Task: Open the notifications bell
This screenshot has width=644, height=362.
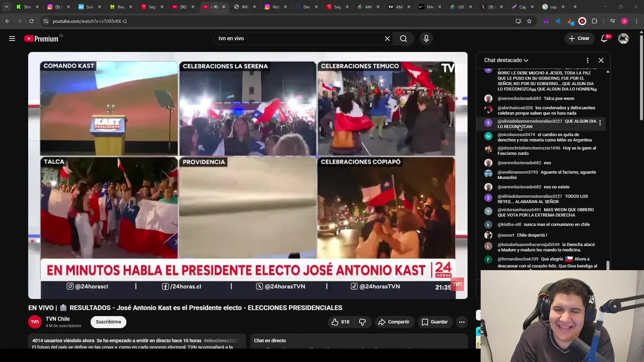Action: pos(605,39)
